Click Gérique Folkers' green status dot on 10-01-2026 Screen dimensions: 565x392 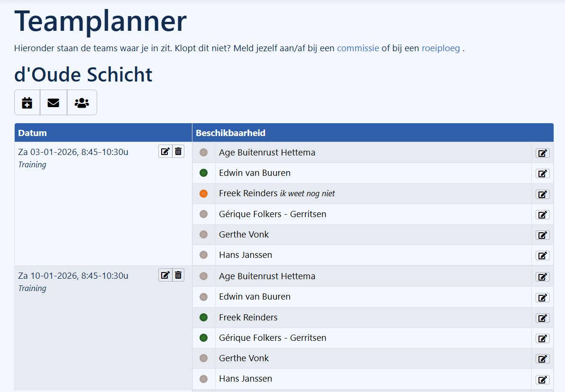pyautogui.click(x=204, y=338)
